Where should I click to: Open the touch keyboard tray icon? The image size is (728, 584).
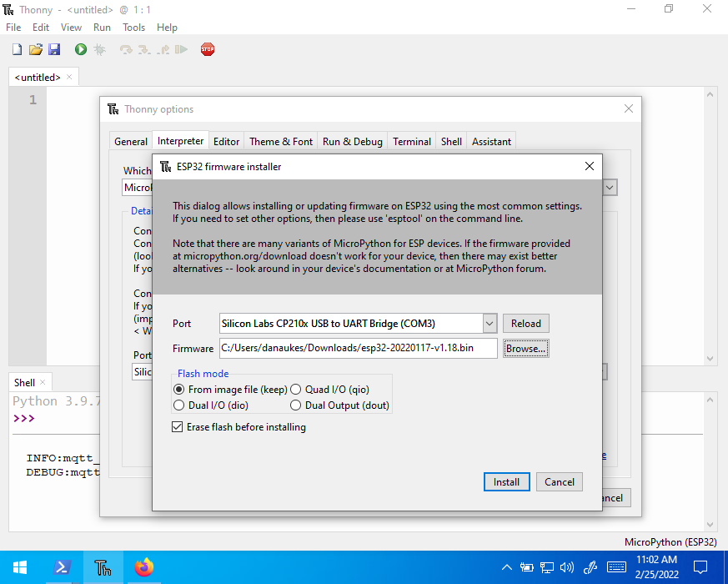coord(616,567)
